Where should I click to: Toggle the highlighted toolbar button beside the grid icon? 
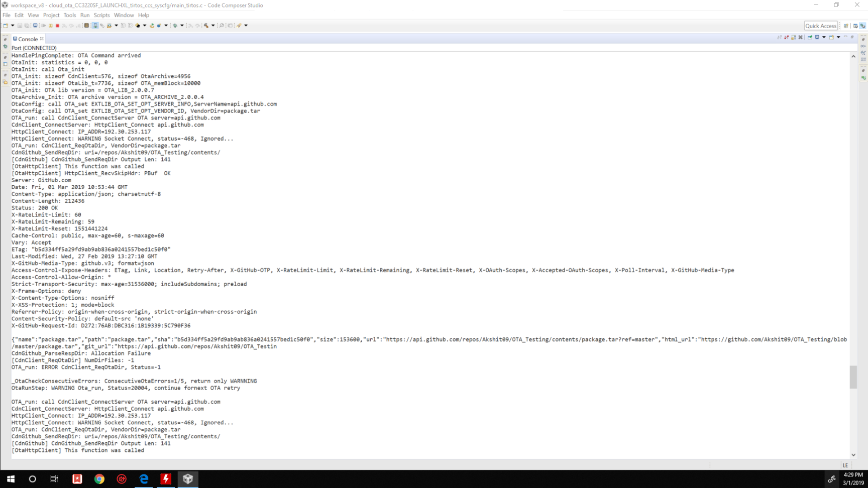(x=94, y=26)
